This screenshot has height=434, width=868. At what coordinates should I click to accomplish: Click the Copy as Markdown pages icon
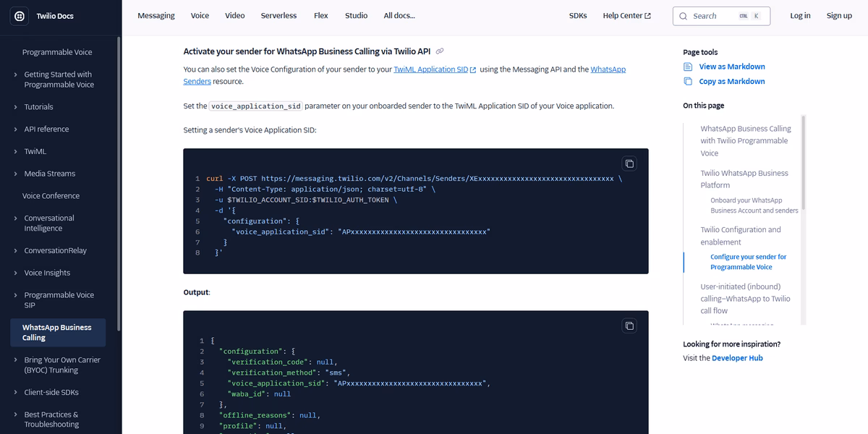(686, 81)
